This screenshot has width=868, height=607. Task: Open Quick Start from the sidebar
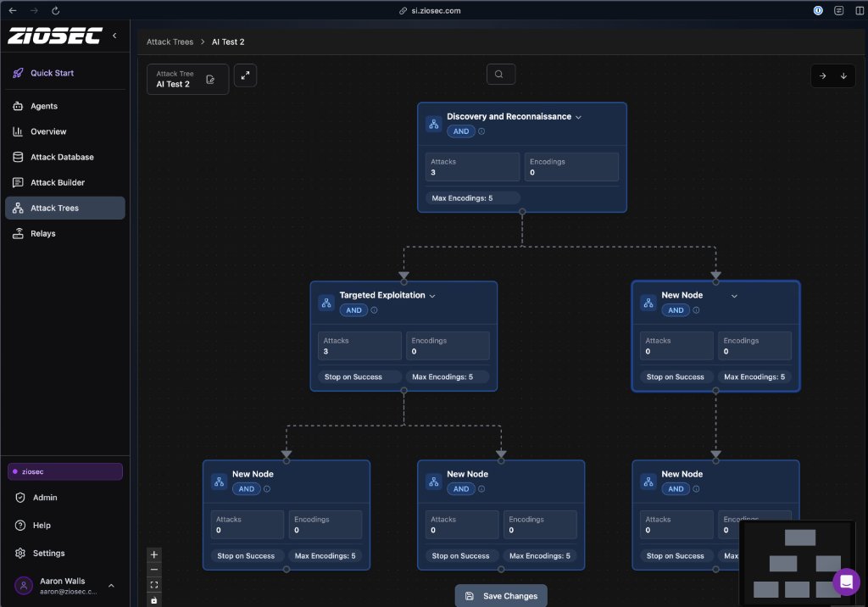[x=52, y=73]
